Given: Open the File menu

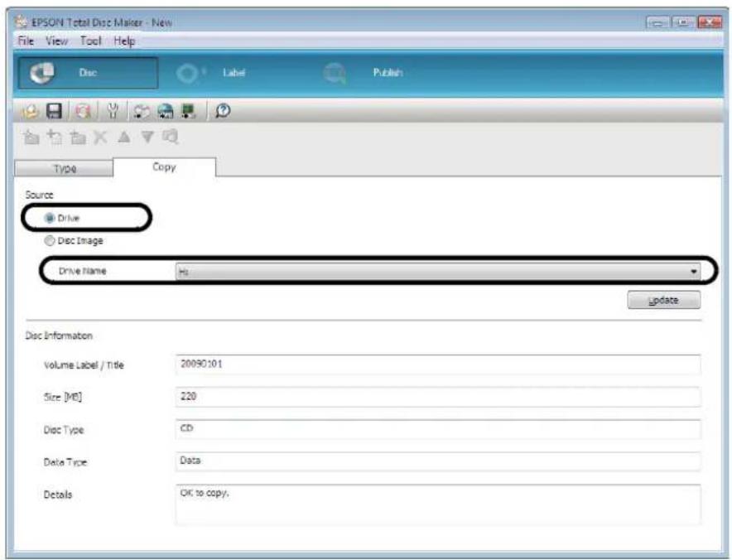Looking at the screenshot, I should pos(26,41).
